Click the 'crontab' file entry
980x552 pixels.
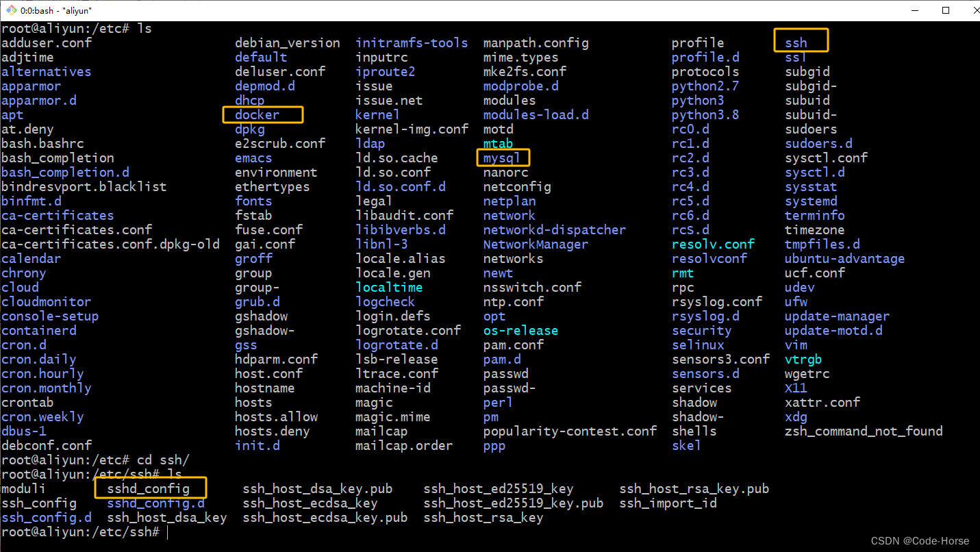click(27, 402)
